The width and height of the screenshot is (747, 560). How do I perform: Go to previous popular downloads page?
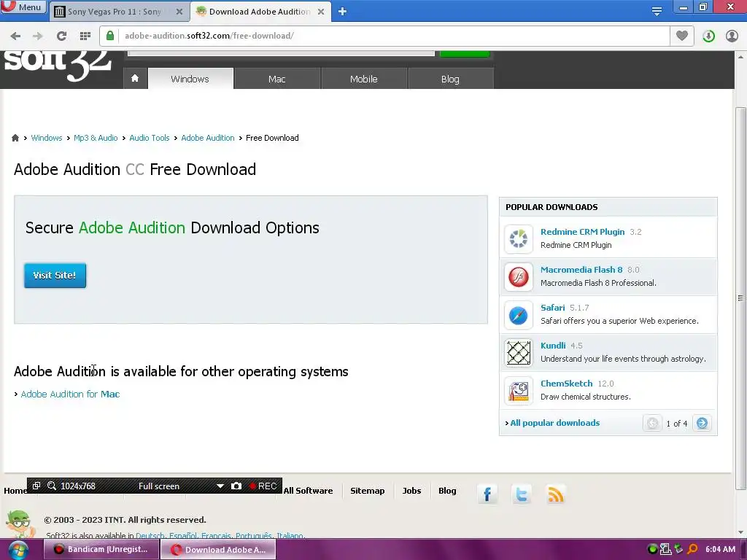coord(652,423)
